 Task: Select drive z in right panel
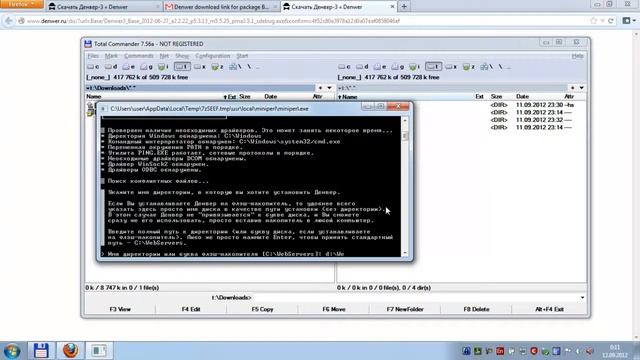point(468,67)
